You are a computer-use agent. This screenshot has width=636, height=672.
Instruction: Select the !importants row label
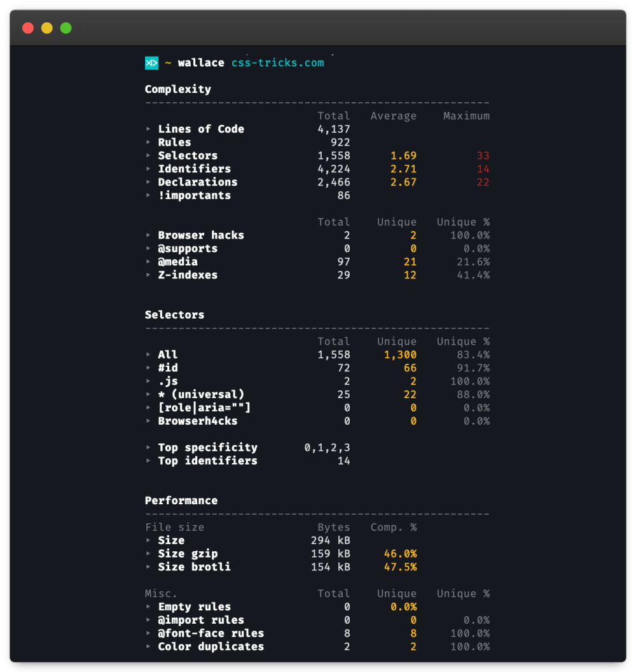point(194,195)
